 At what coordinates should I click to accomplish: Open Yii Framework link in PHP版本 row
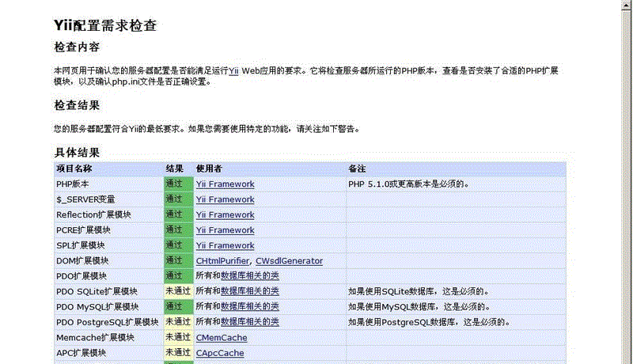pyautogui.click(x=225, y=184)
